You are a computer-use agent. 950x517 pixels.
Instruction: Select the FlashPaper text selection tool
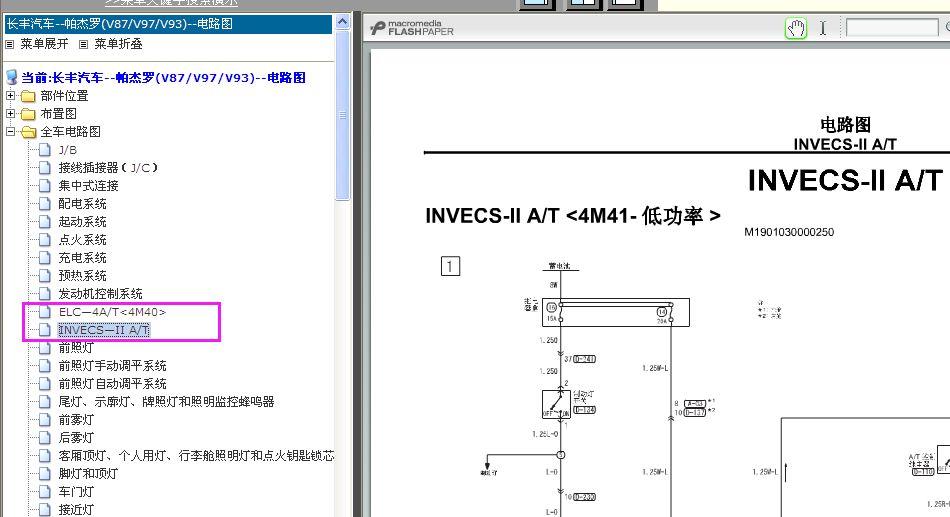click(823, 28)
